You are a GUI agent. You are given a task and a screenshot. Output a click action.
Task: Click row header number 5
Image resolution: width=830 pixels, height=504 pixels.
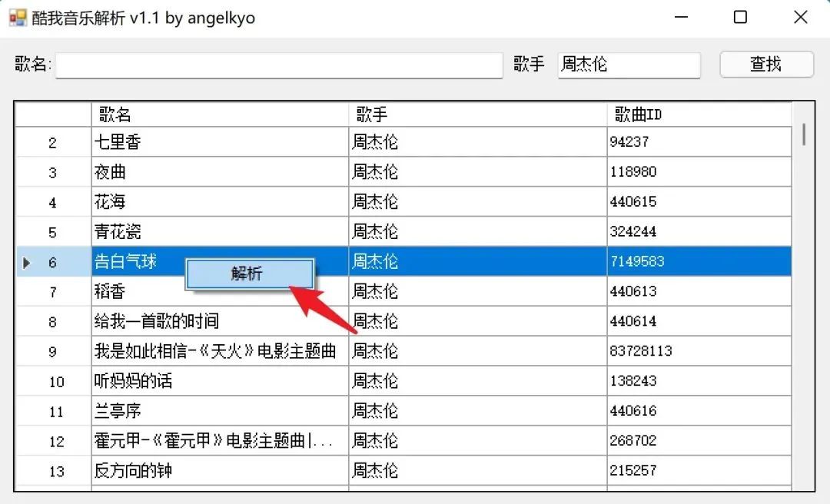pos(53,232)
